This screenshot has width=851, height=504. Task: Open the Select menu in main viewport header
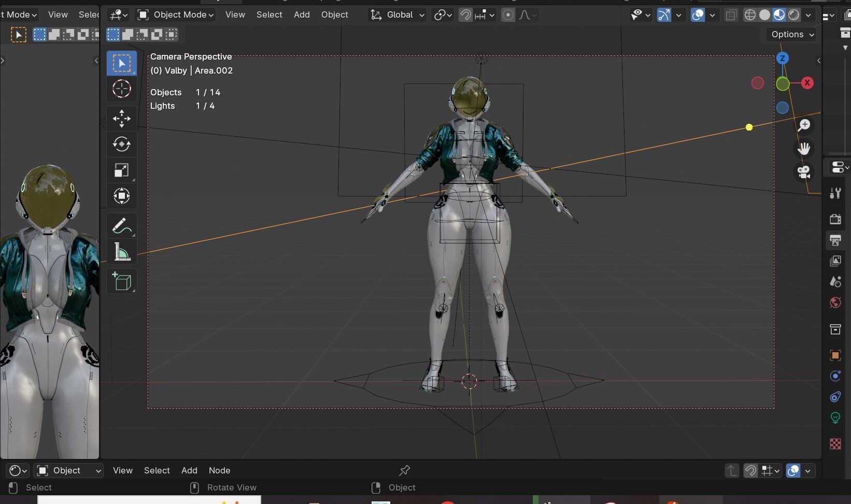click(x=270, y=15)
